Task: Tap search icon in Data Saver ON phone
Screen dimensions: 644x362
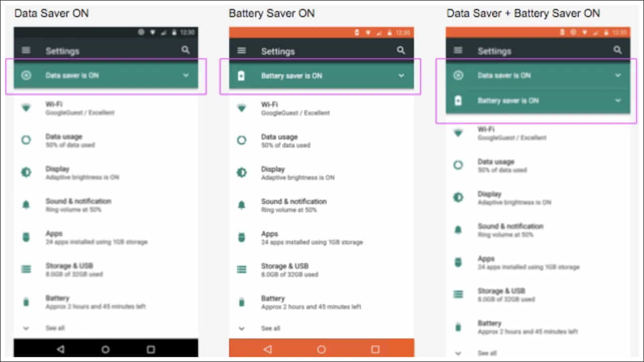Action: [186, 50]
